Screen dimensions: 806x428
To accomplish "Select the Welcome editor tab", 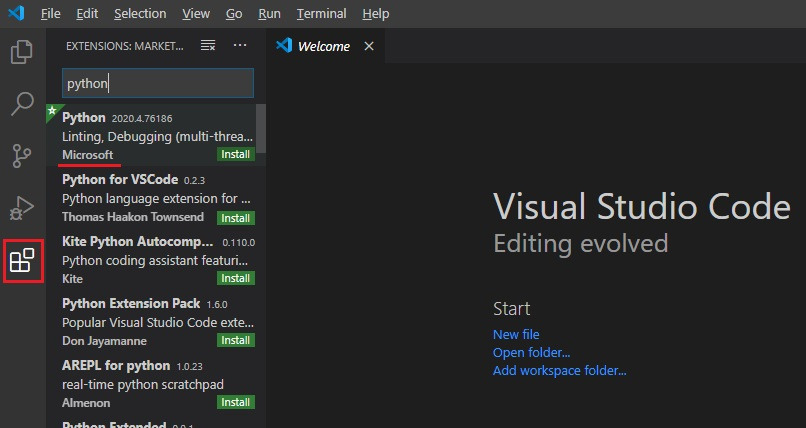I will tap(325, 46).
